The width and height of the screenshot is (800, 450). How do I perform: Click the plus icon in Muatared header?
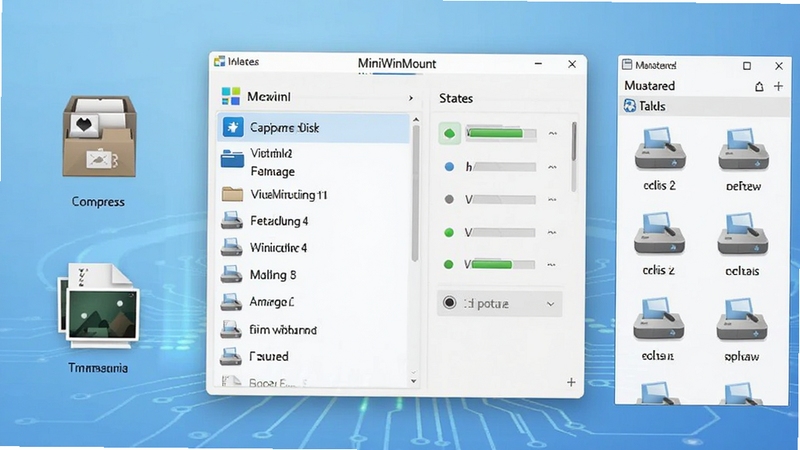778,86
